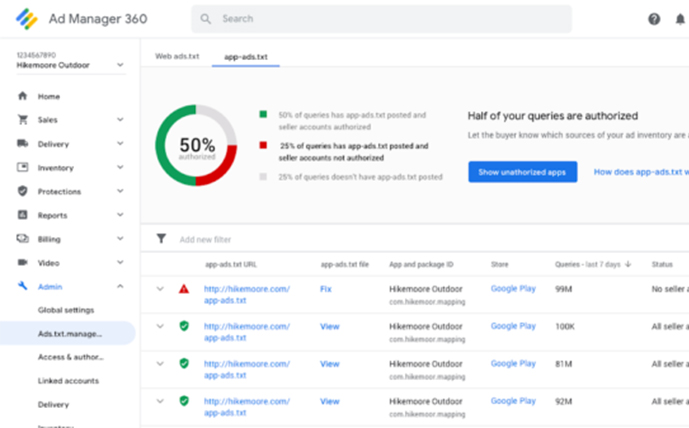Expand the 92M queries row
Screen dimensions: 689x428
160,401
